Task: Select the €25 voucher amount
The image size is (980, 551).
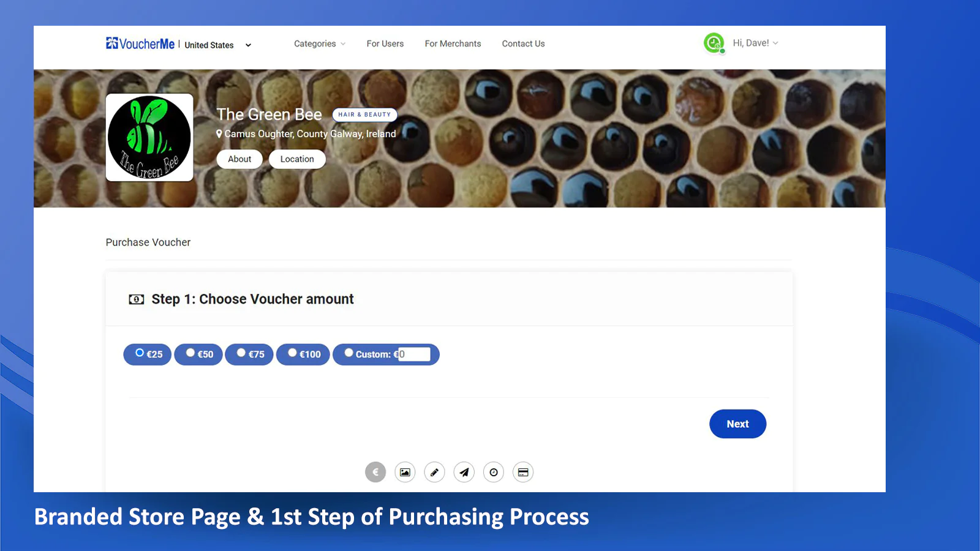Action: 148,354
